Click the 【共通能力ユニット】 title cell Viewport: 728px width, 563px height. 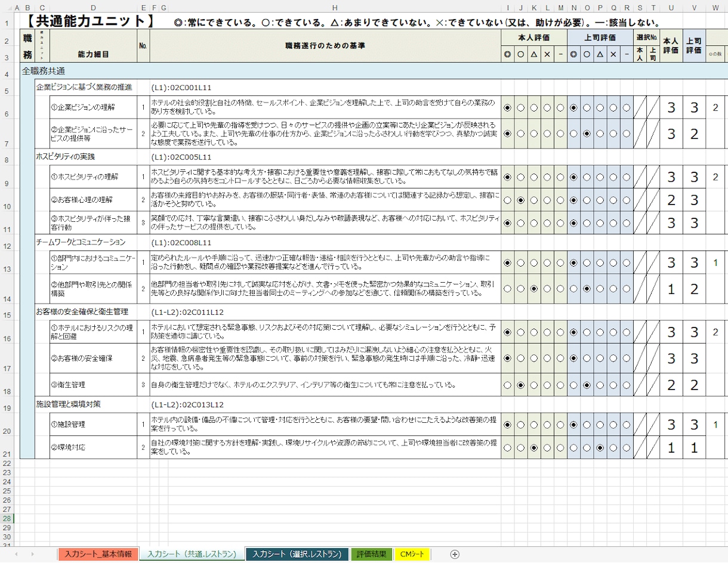tap(91, 21)
